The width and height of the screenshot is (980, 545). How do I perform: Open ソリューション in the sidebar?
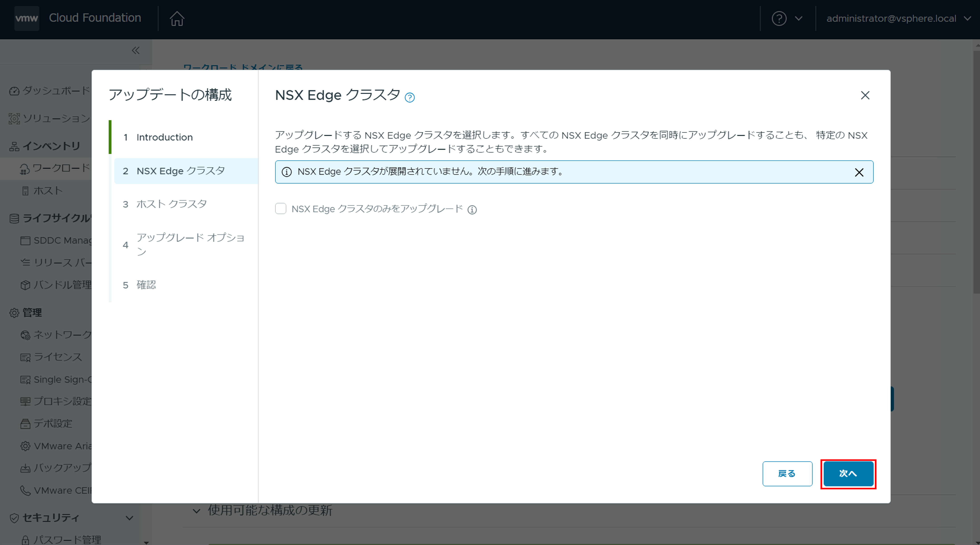click(x=50, y=118)
